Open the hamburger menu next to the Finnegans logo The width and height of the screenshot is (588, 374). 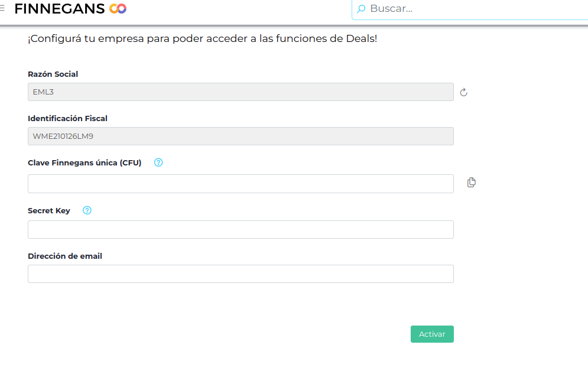coord(2,8)
